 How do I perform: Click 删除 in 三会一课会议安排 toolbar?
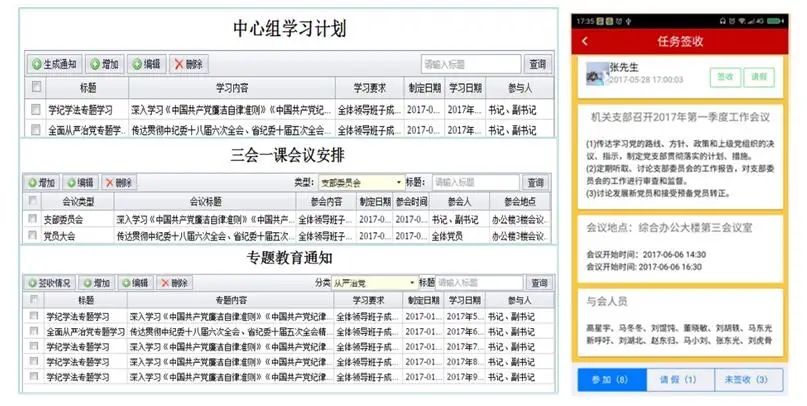(x=119, y=183)
